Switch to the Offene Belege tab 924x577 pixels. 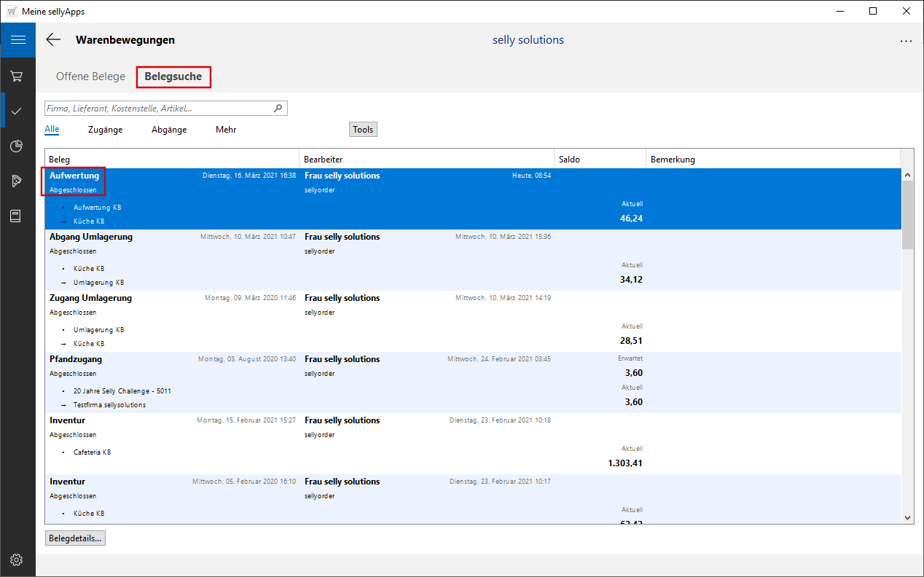click(x=90, y=76)
